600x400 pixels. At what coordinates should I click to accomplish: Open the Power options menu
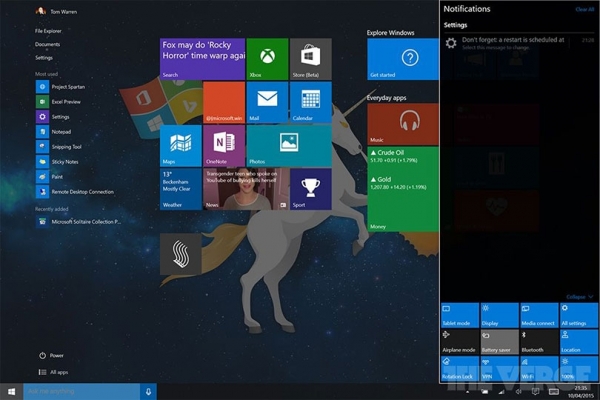(51, 355)
